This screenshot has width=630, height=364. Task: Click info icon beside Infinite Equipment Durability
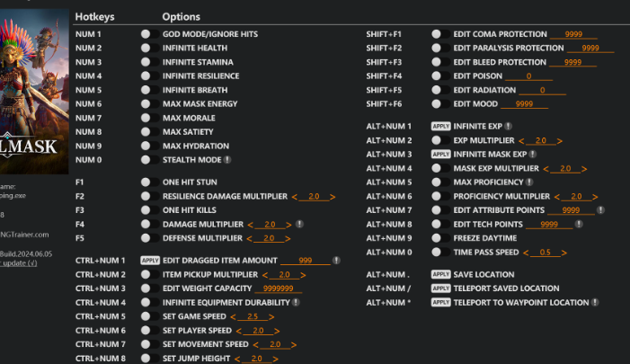coord(295,303)
